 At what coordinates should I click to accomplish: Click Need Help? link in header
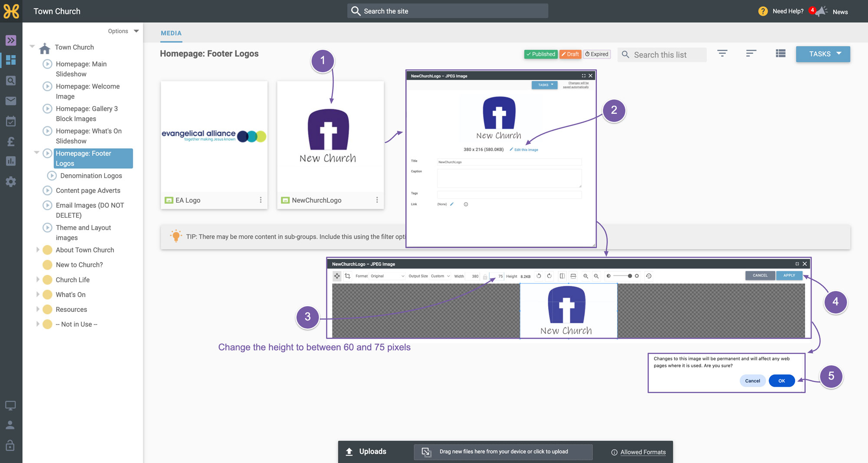click(788, 11)
